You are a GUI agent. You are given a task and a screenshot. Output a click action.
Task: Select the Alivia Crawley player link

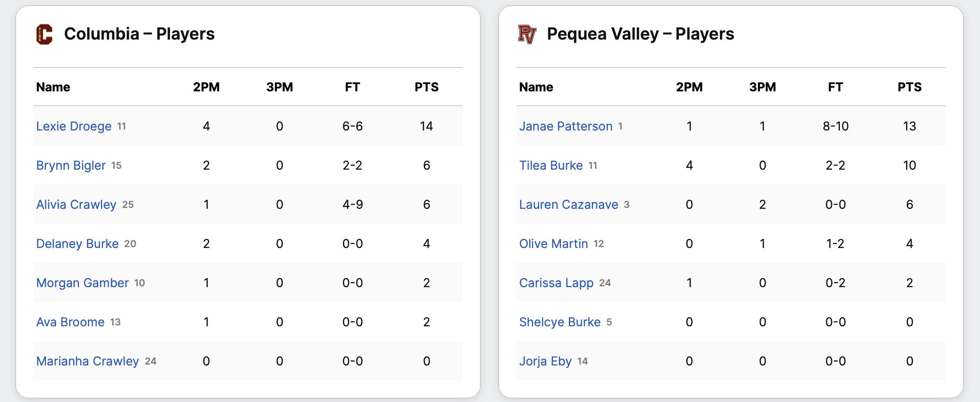click(x=76, y=204)
